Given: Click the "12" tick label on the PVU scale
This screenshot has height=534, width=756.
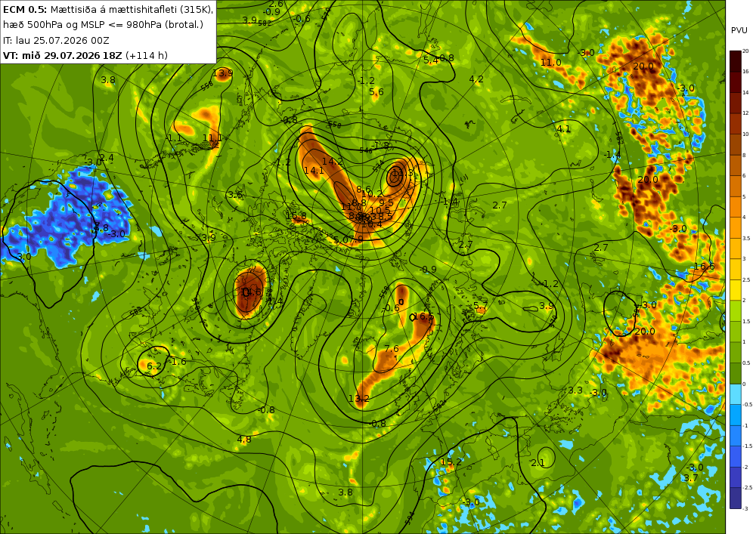Looking at the screenshot, I should pyautogui.click(x=745, y=113).
